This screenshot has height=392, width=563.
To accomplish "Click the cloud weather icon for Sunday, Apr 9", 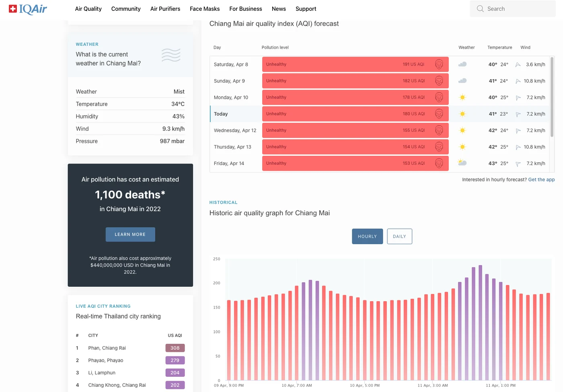I will pos(462,81).
